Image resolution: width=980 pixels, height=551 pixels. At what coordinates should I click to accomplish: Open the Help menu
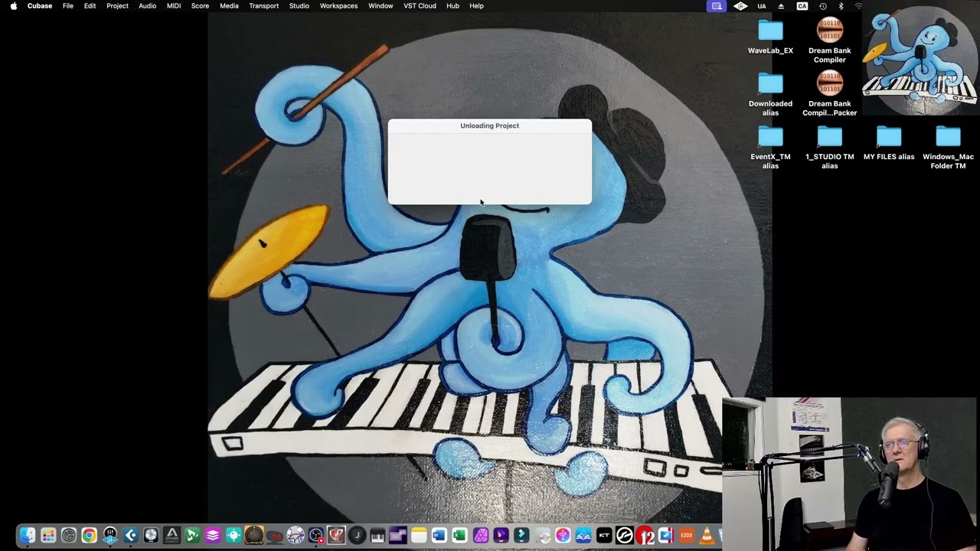(476, 6)
